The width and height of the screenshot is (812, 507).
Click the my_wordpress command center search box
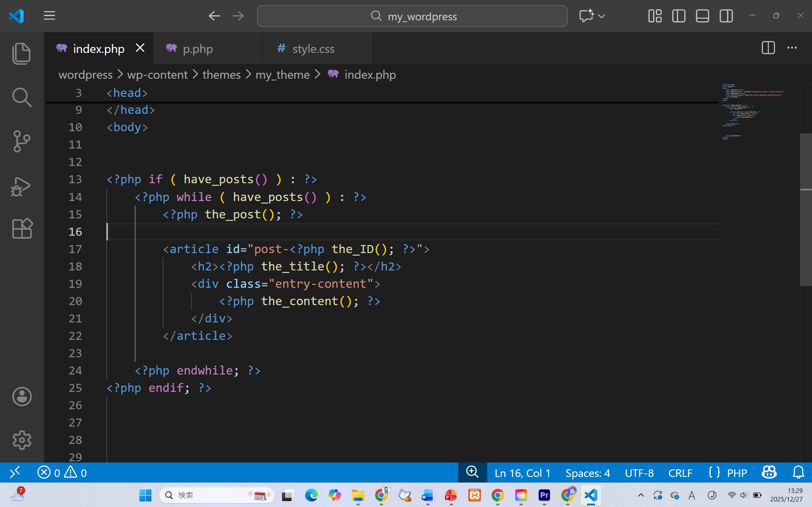412,16
